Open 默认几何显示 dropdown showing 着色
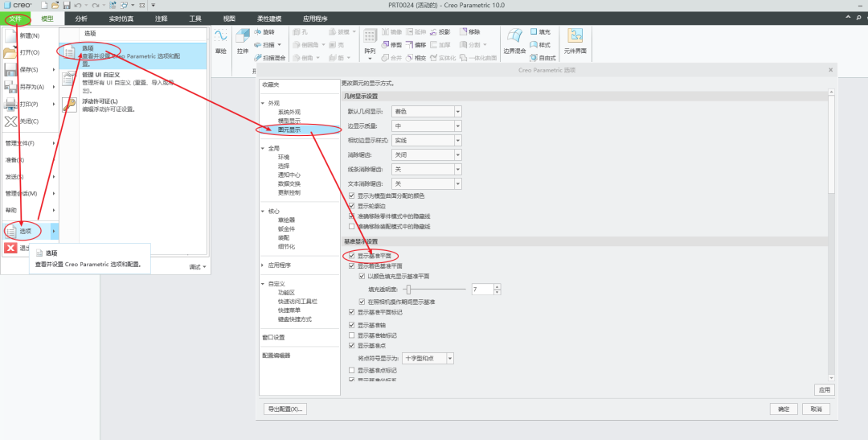868x440 pixels. [426, 111]
